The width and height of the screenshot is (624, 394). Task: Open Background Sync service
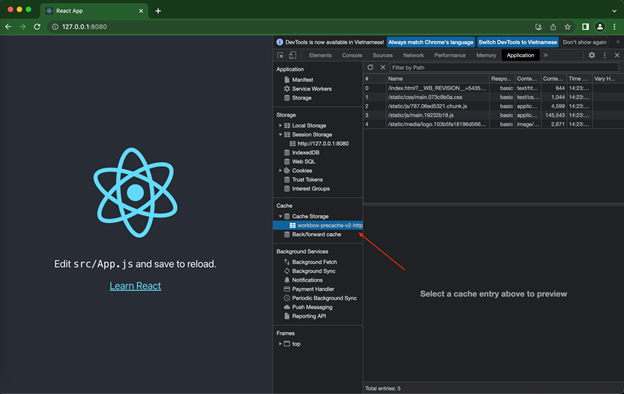tap(314, 271)
